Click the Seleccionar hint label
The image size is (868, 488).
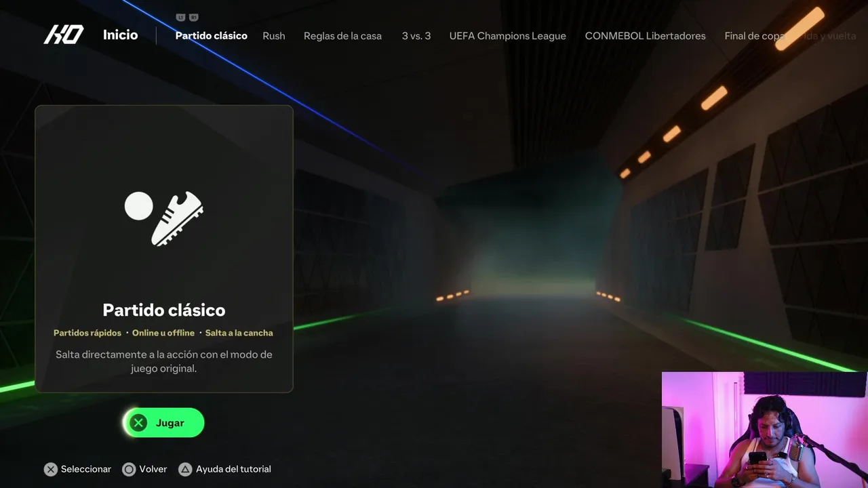click(x=86, y=469)
